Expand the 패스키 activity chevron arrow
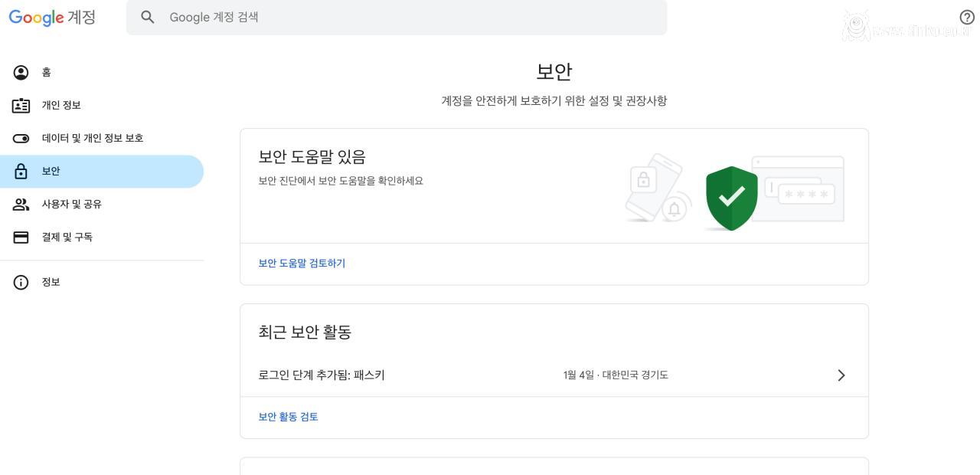This screenshot has height=475, width=980. [841, 375]
